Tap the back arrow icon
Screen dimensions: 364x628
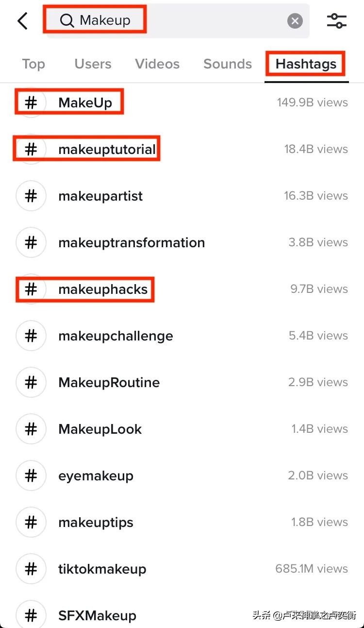[22, 21]
